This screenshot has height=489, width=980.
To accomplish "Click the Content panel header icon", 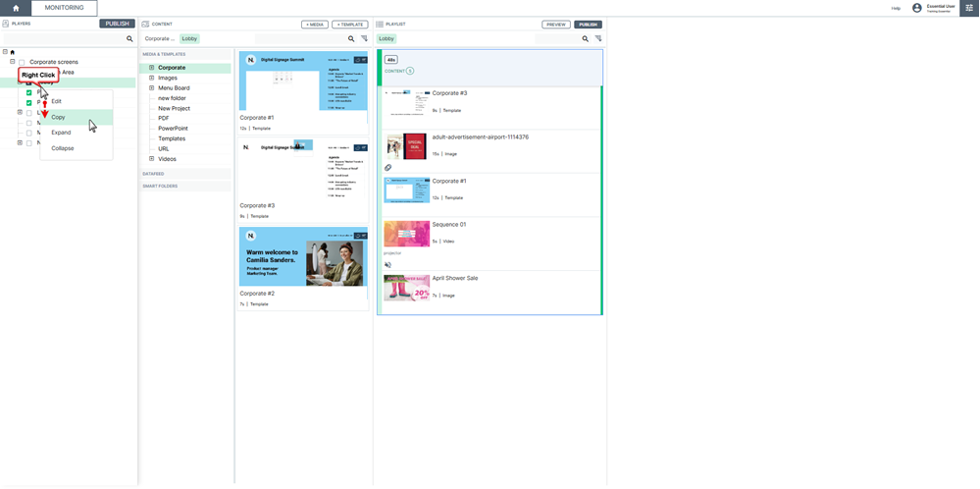I will 145,25.
